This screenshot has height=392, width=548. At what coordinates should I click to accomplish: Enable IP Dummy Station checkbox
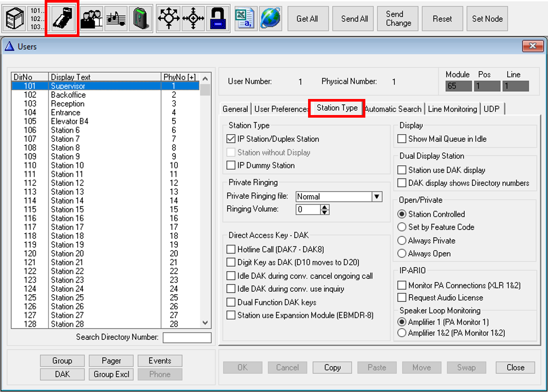pyautogui.click(x=231, y=165)
